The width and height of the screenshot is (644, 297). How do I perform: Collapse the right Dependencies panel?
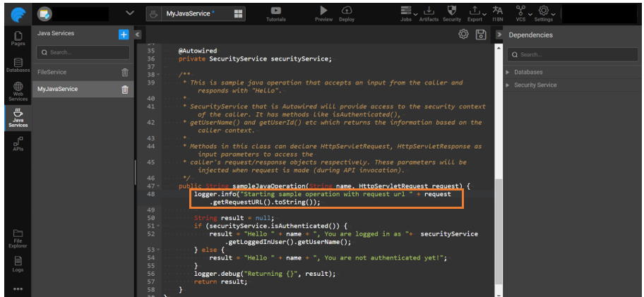499,35
